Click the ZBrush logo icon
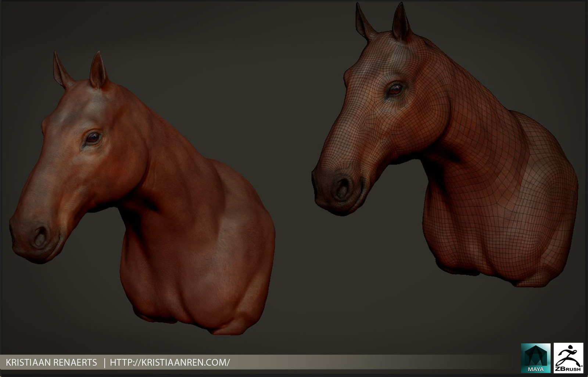588x377 pixels. 568,358
